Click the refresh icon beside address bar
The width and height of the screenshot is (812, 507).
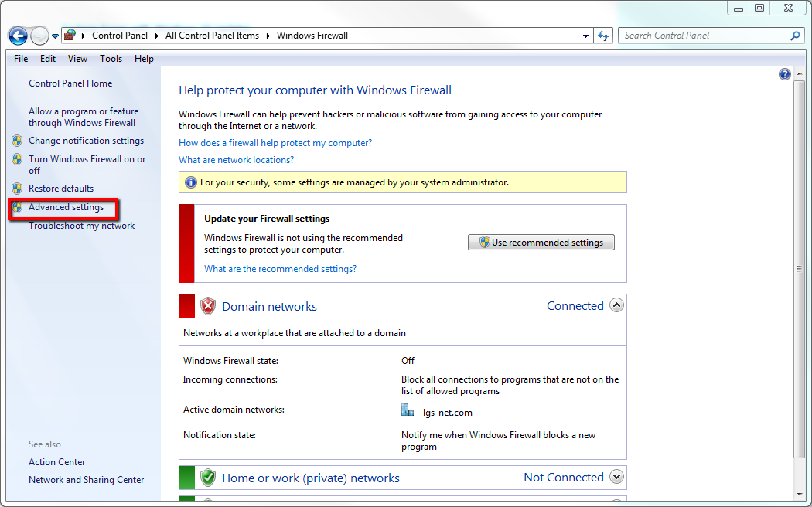click(x=604, y=36)
